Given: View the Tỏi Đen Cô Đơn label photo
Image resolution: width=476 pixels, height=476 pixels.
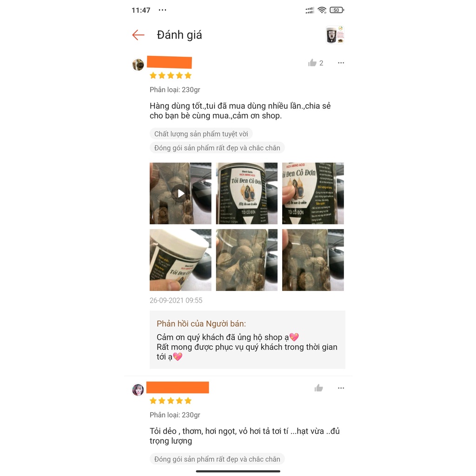Looking at the screenshot, I should coord(247,193).
